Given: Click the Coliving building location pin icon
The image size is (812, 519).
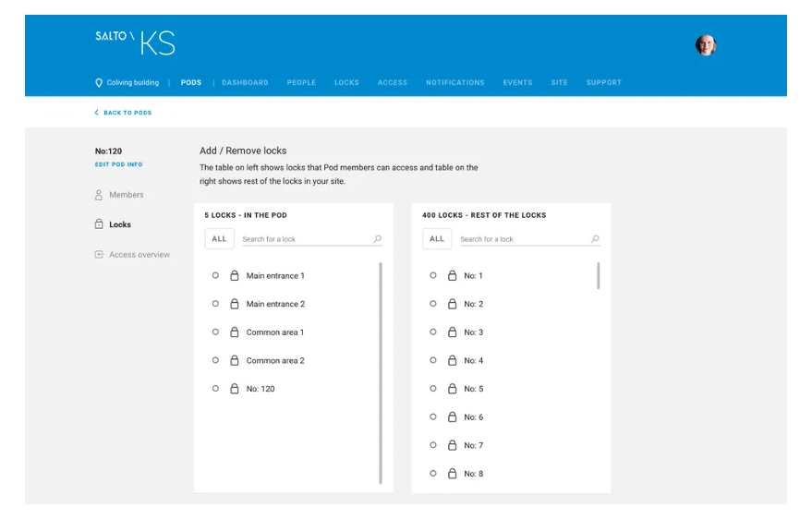Looking at the screenshot, I should pyautogui.click(x=99, y=83).
